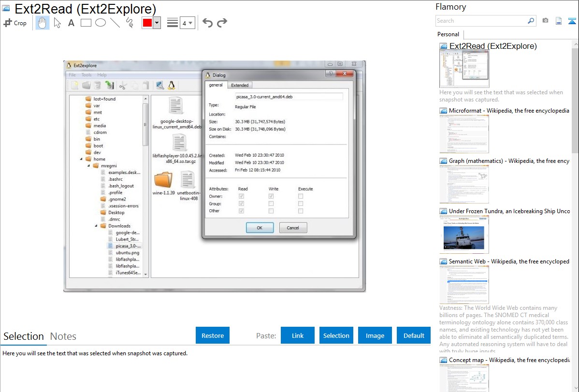This screenshot has width=579, height=392.
Task: Open the color picker dropdown arrow
Action: [x=157, y=23]
